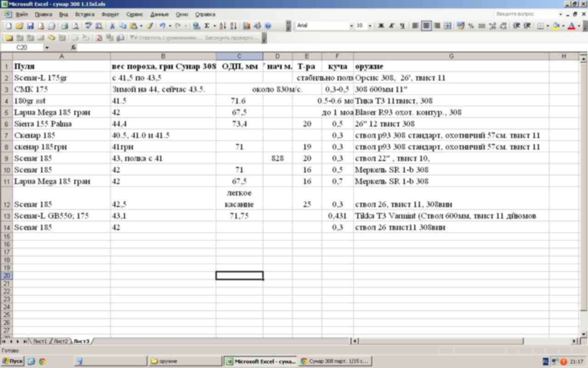The width and height of the screenshot is (588, 368).
Task: Open the Fill Color palette dropdown arrow
Action: (x=563, y=26)
